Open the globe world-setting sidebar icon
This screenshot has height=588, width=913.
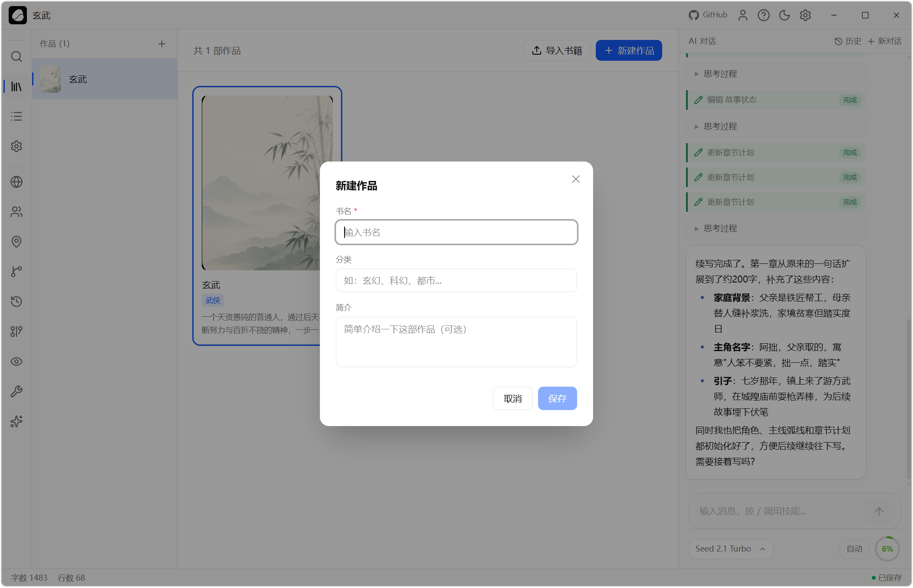[16, 182]
